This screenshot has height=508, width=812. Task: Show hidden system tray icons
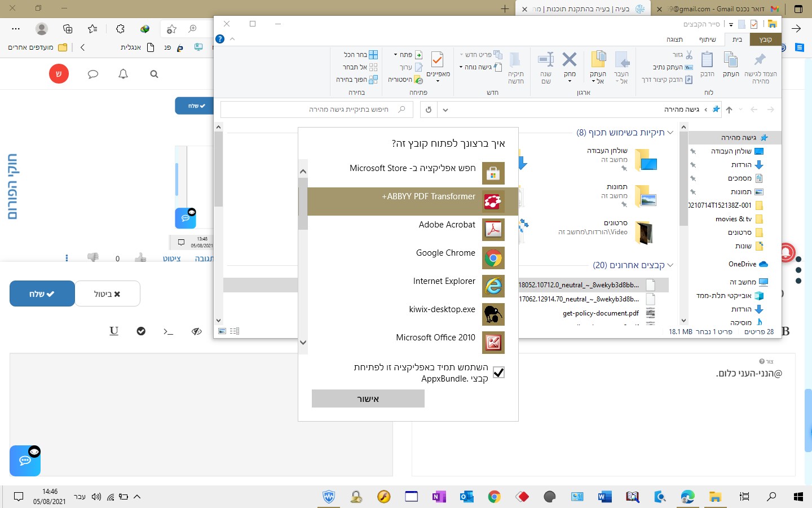click(x=137, y=497)
